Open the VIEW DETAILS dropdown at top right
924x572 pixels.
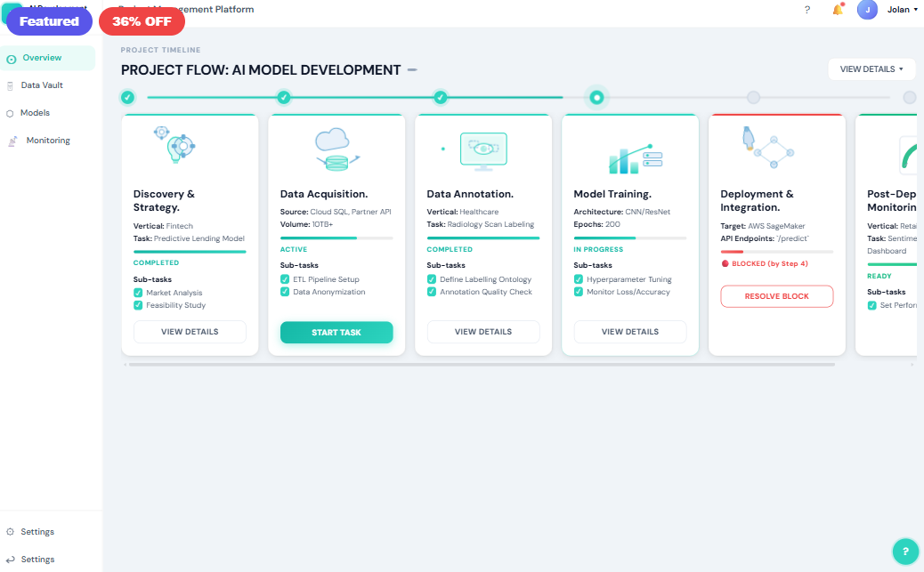tap(871, 68)
